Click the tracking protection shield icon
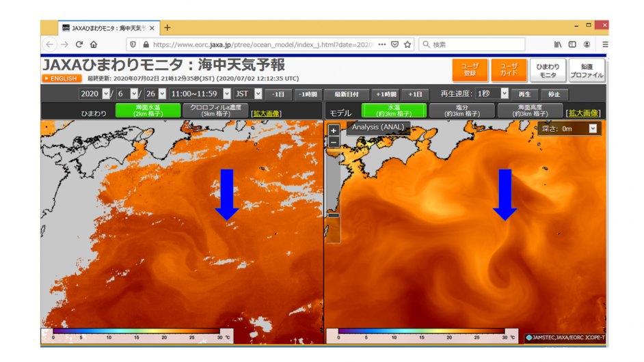The height and width of the screenshot is (362, 644). point(133,44)
